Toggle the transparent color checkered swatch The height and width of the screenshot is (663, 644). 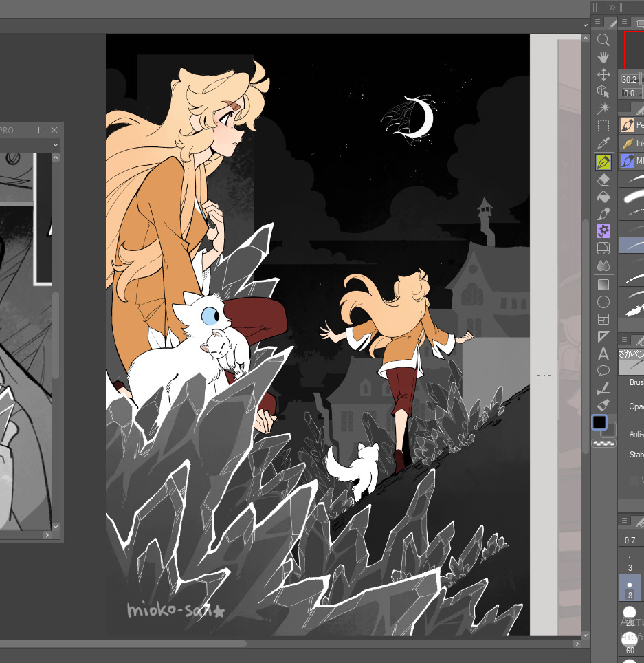pyautogui.click(x=603, y=444)
